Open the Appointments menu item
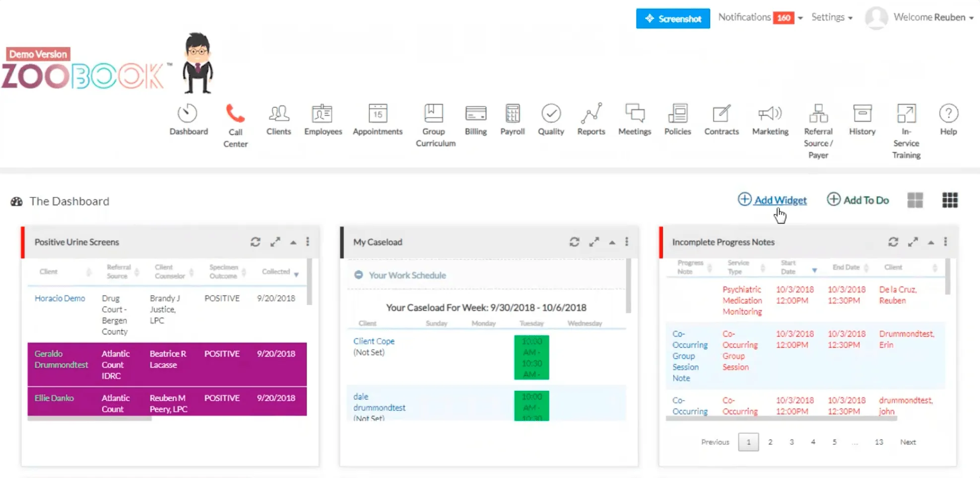The height and width of the screenshot is (478, 980). (x=378, y=119)
